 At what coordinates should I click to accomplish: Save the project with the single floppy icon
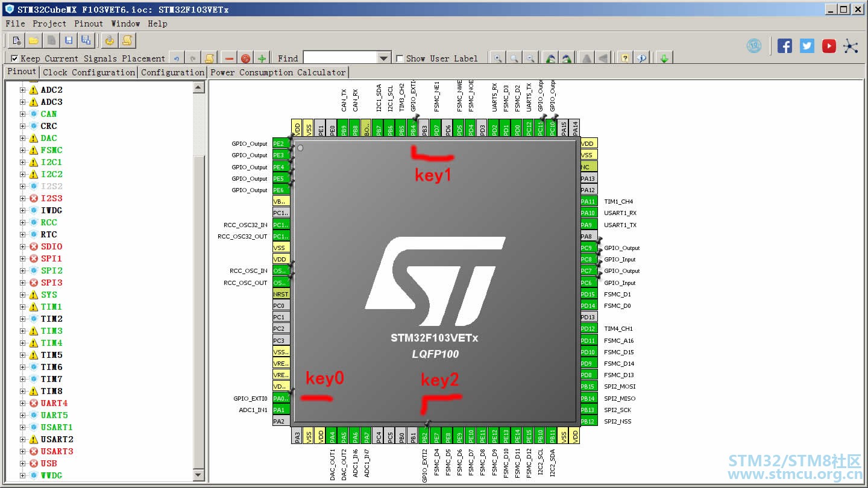[69, 40]
